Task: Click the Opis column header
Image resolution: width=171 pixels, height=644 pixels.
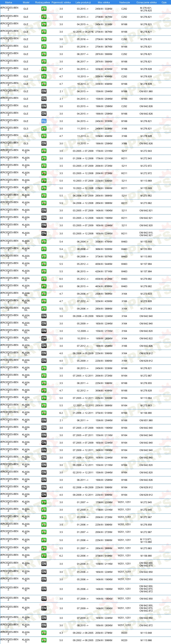Action: point(164,2)
